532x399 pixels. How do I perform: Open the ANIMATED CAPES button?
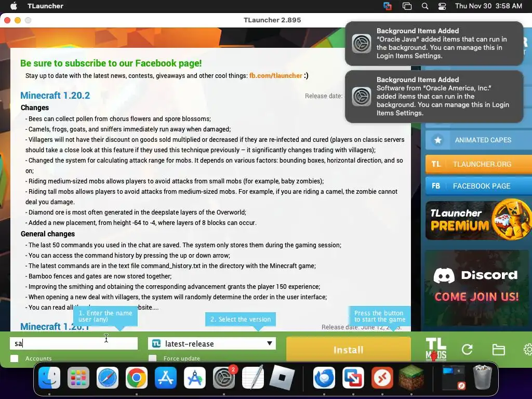[478, 140]
